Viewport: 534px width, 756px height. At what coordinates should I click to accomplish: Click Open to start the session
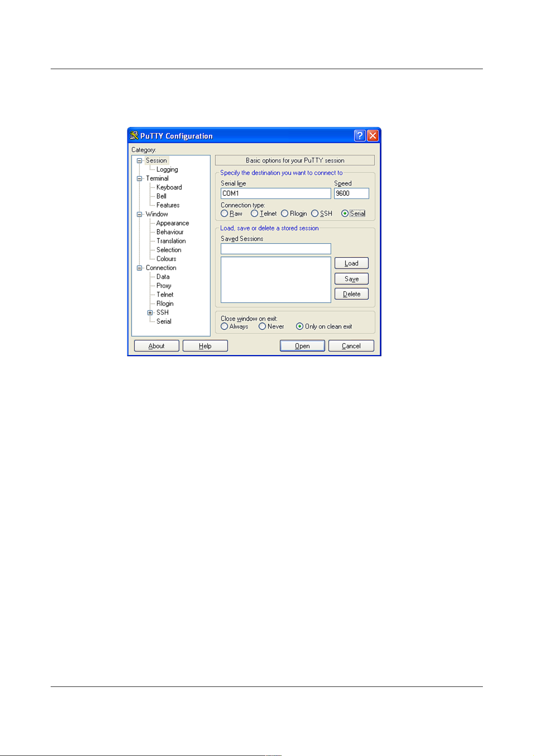(303, 346)
